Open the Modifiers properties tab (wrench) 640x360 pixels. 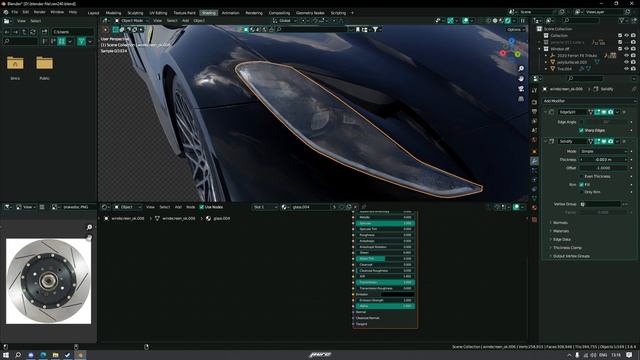534,161
